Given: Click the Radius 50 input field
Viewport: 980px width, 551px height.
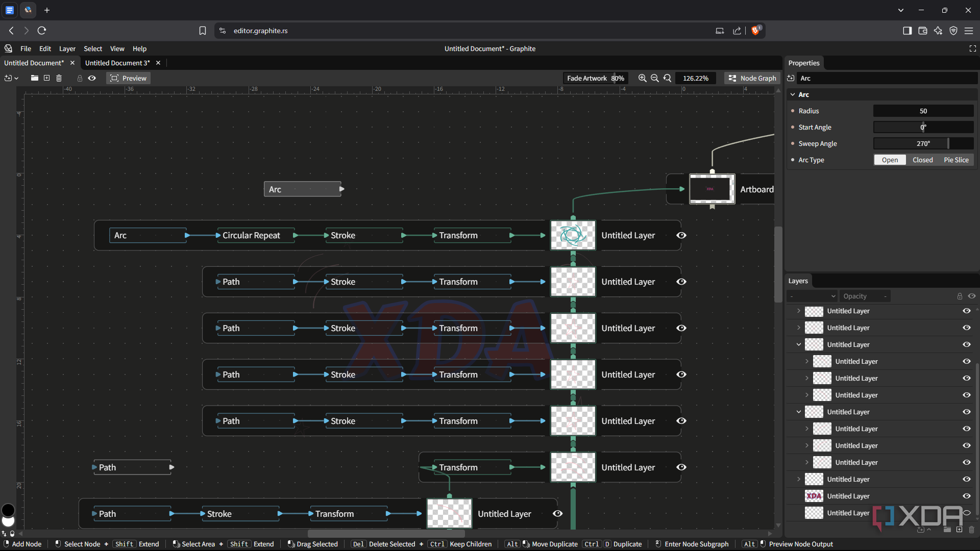Looking at the screenshot, I should pos(923,111).
